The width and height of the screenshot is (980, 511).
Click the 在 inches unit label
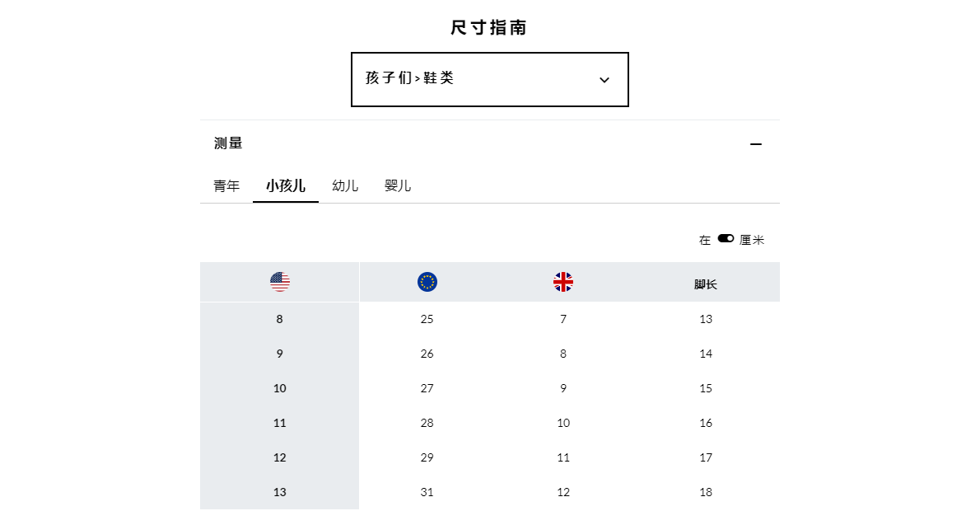tap(705, 240)
